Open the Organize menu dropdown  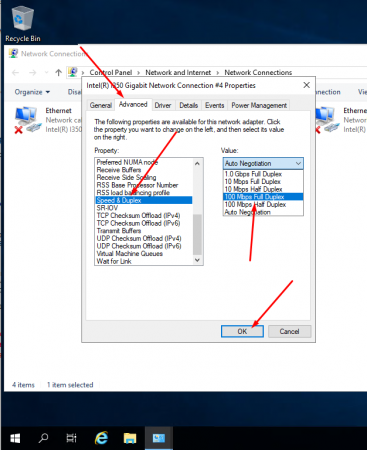point(32,92)
